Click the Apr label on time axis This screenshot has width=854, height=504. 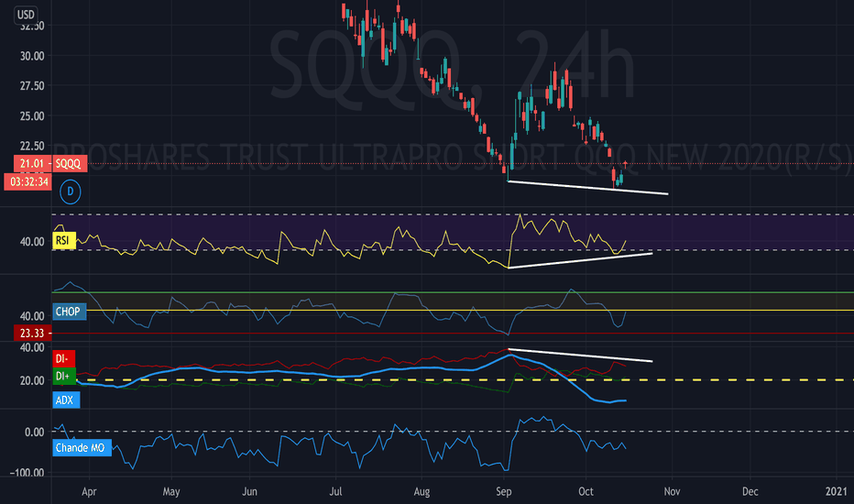tap(89, 491)
